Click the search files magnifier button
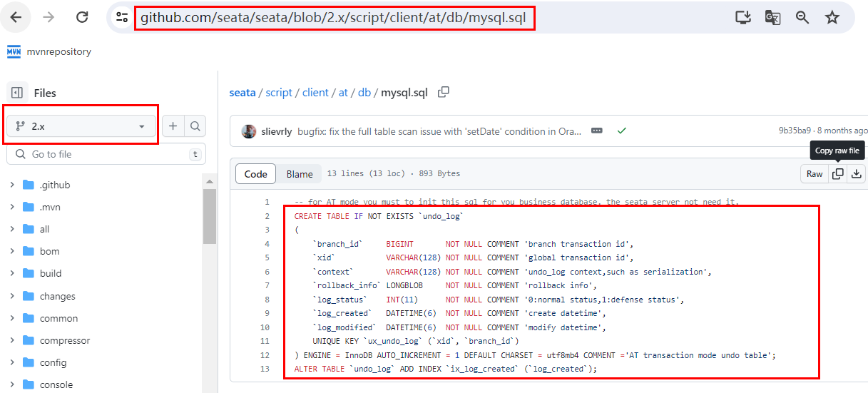Screen dimensions: 868x393 pyautogui.click(x=195, y=126)
